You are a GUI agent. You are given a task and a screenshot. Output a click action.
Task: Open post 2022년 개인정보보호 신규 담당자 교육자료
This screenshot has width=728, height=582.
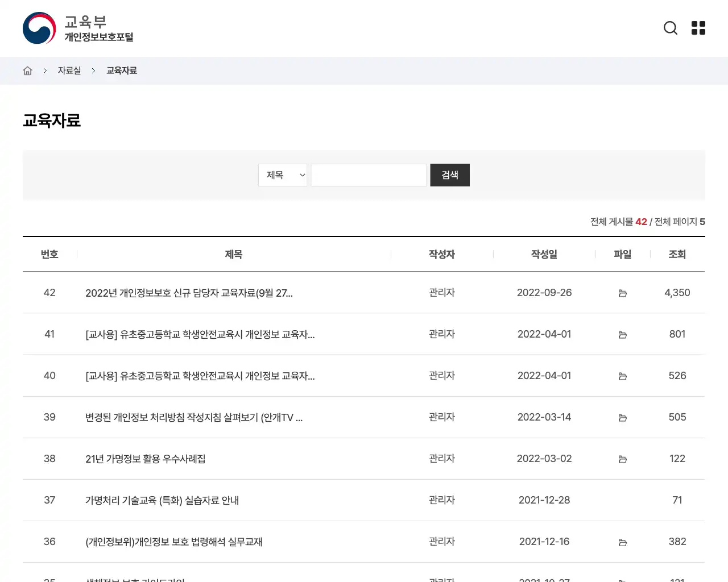(x=189, y=293)
